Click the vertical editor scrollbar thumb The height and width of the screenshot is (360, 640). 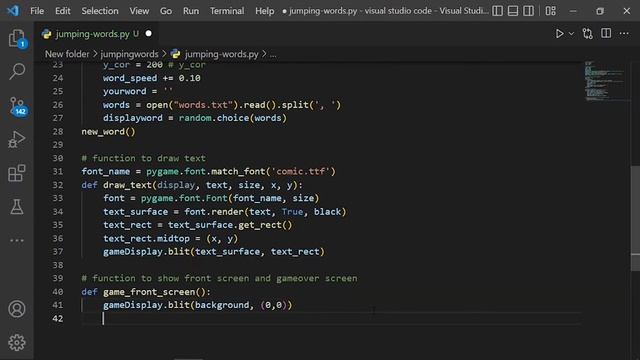click(x=636, y=218)
